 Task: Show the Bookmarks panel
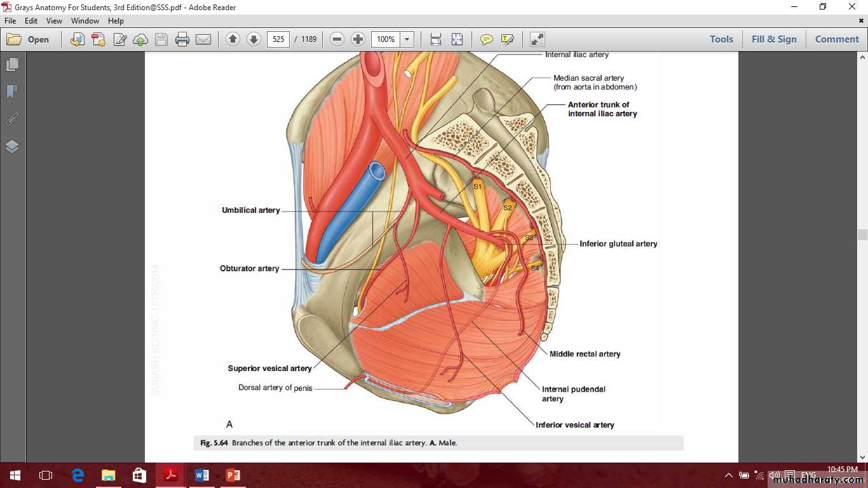tap(12, 92)
